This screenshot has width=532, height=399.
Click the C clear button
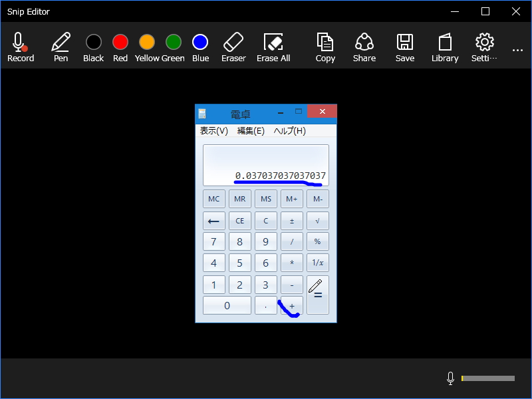tap(265, 221)
